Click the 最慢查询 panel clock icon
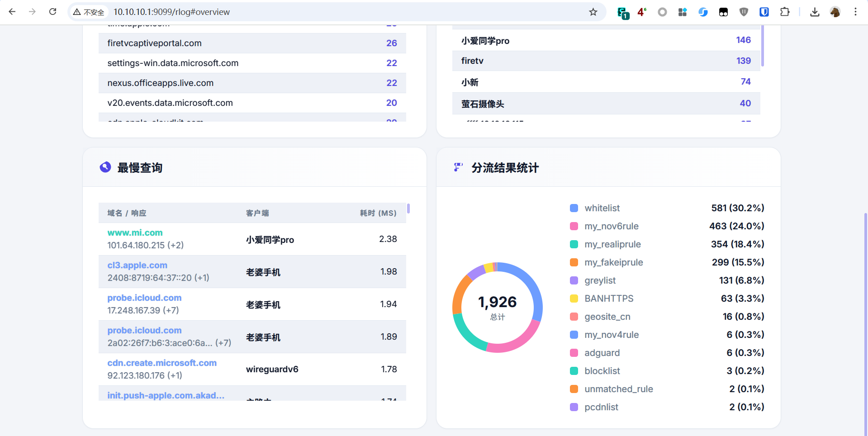 pyautogui.click(x=105, y=167)
